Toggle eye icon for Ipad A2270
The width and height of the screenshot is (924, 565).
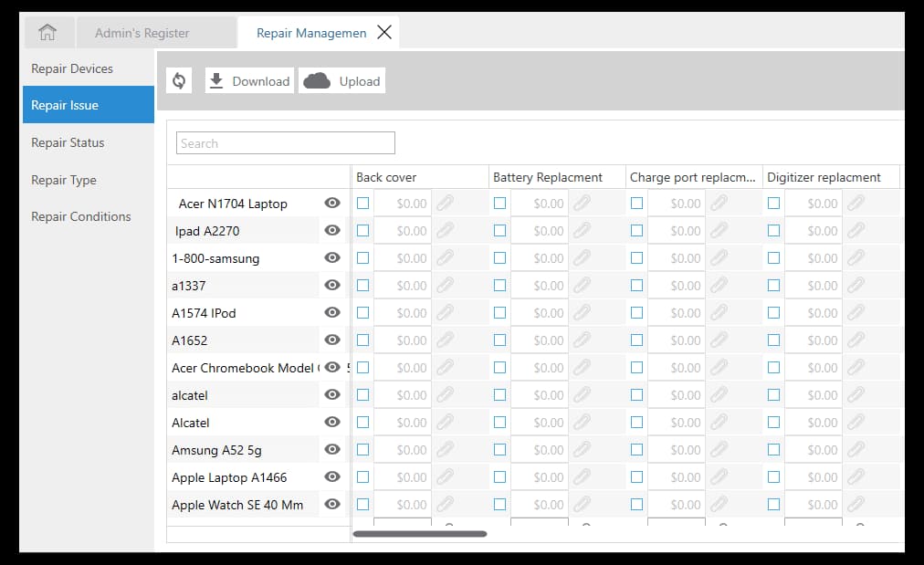pos(332,230)
